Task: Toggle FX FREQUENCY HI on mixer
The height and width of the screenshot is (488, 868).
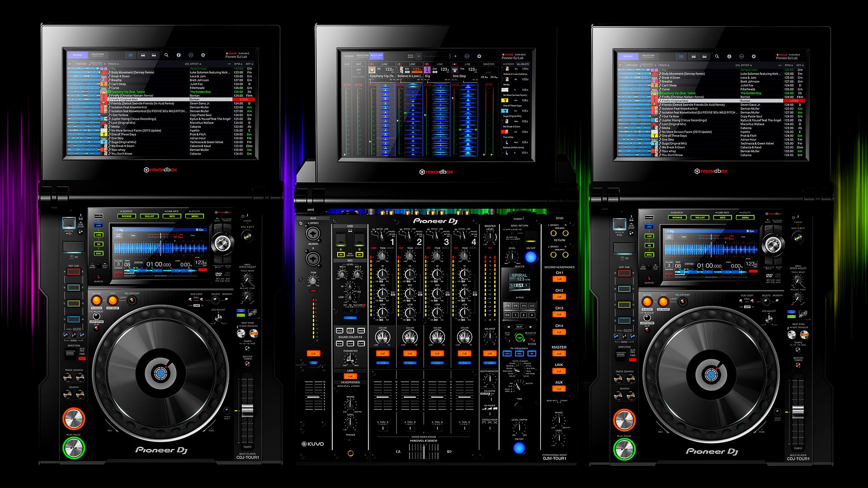Action: [532, 354]
